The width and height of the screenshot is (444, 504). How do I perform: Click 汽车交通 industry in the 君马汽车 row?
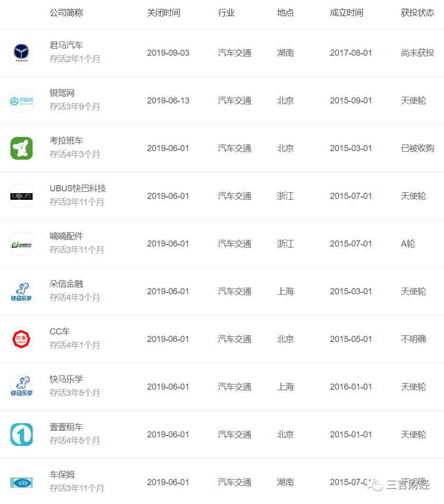click(235, 53)
